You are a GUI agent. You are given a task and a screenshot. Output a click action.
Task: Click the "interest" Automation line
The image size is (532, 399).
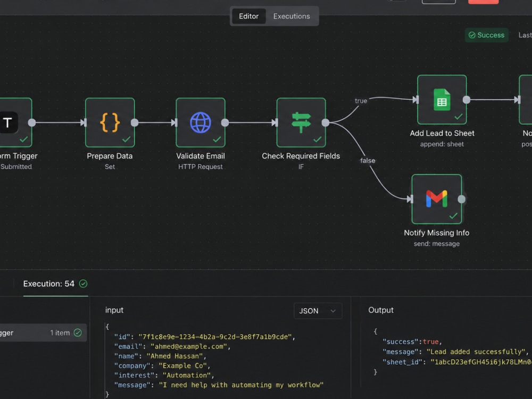click(x=164, y=375)
